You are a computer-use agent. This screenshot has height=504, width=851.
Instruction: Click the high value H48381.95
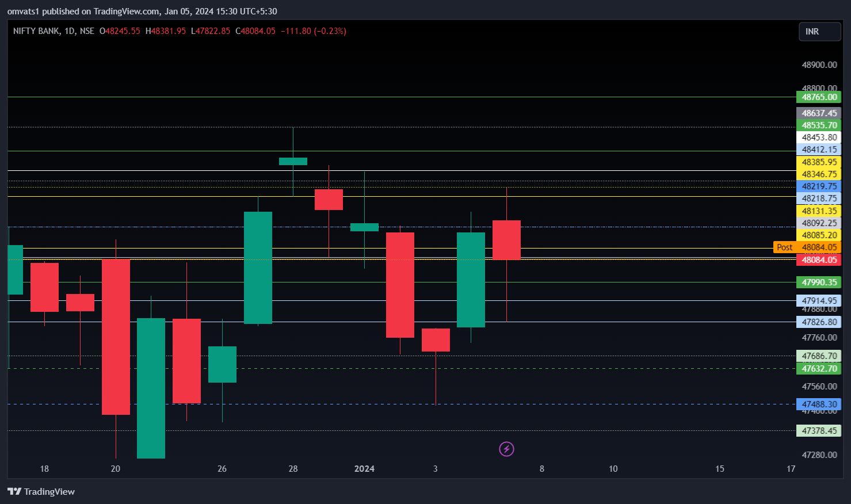tap(166, 31)
